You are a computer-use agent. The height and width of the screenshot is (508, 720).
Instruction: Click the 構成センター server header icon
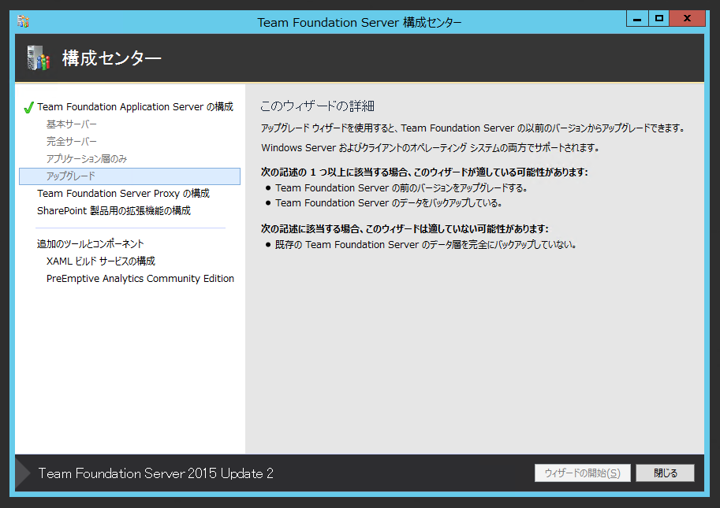click(x=38, y=58)
